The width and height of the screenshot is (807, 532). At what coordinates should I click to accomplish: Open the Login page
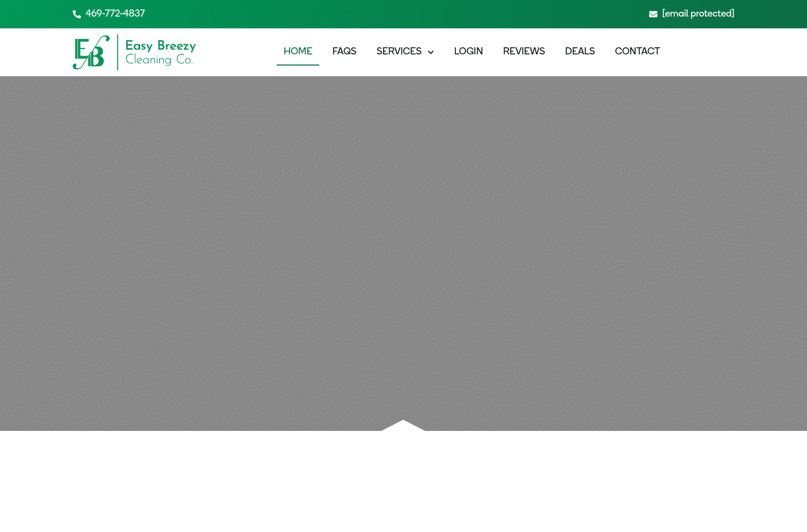(x=468, y=51)
